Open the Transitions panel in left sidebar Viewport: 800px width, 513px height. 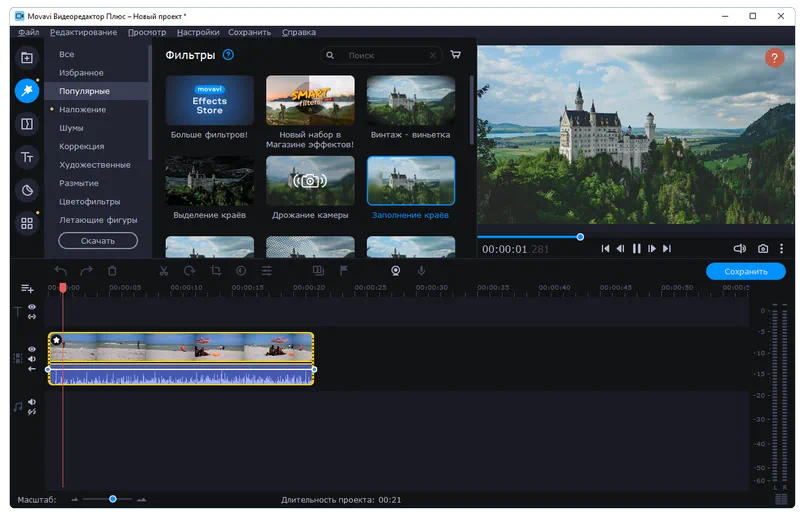coord(27,124)
